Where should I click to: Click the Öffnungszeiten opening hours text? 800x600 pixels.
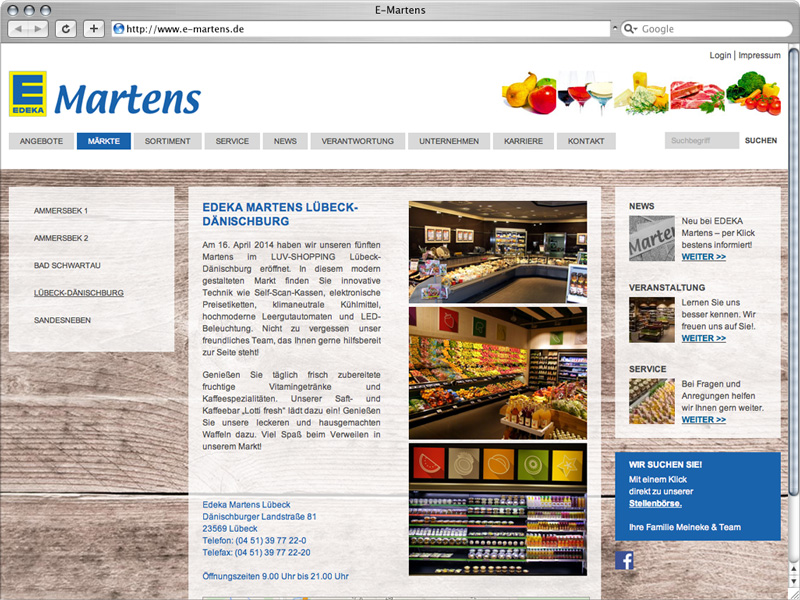[x=276, y=576]
